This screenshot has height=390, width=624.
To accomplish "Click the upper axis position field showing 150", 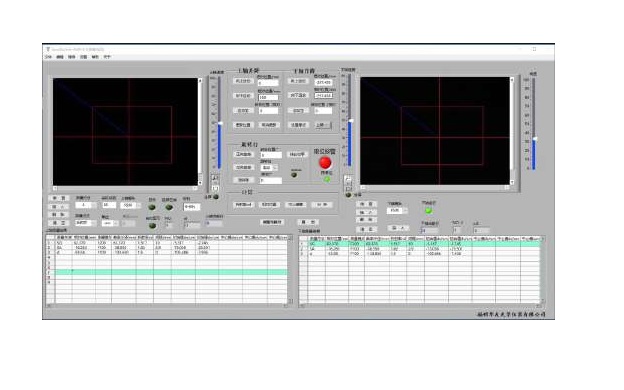I will tap(268, 97).
